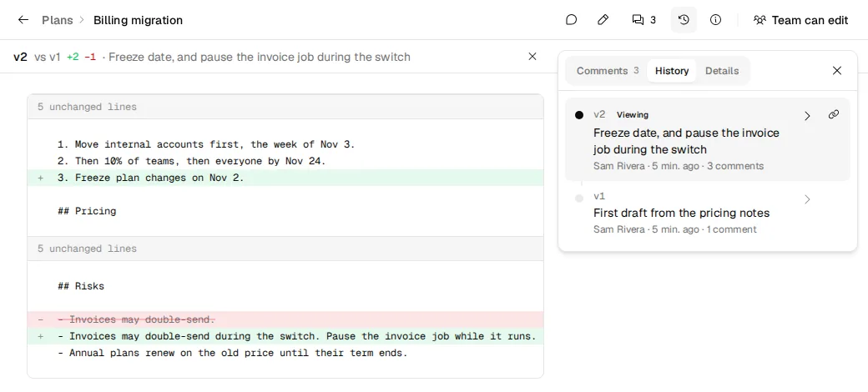
Task: Copy link for version v2
Action: [x=834, y=115]
